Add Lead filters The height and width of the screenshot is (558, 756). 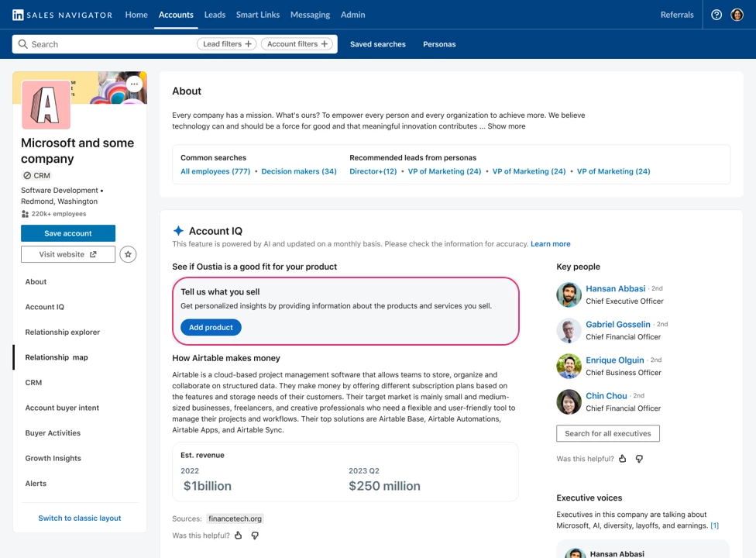coord(227,44)
